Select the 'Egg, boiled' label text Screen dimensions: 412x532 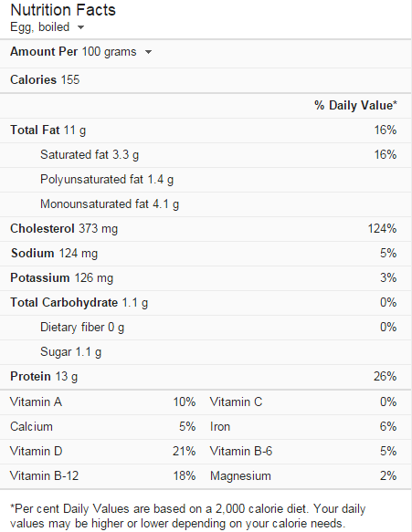click(x=40, y=27)
